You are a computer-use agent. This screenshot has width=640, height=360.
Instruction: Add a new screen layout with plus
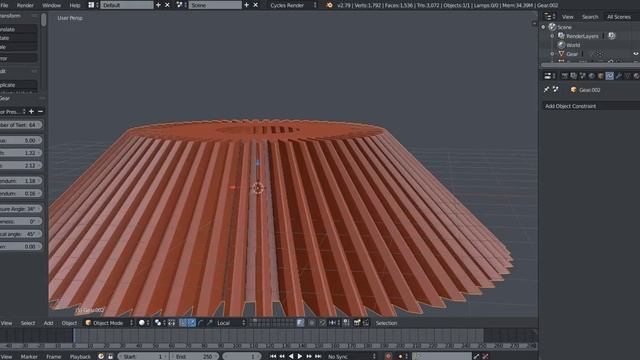click(158, 5)
